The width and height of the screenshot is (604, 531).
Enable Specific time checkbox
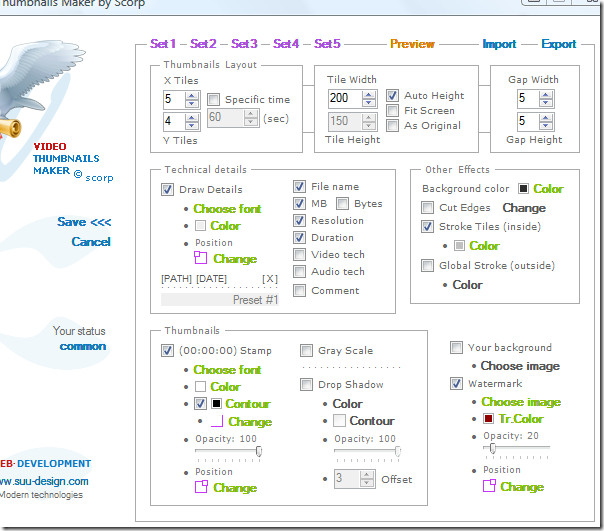click(x=213, y=99)
